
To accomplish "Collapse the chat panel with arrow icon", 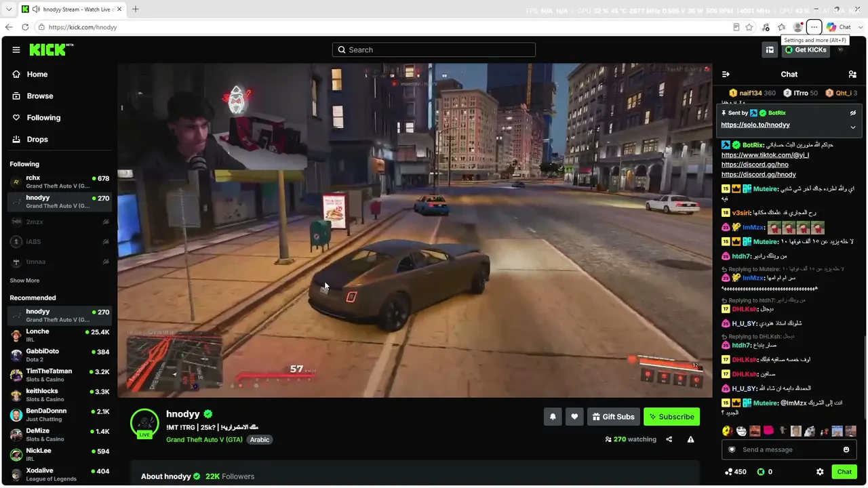I will [x=726, y=74].
